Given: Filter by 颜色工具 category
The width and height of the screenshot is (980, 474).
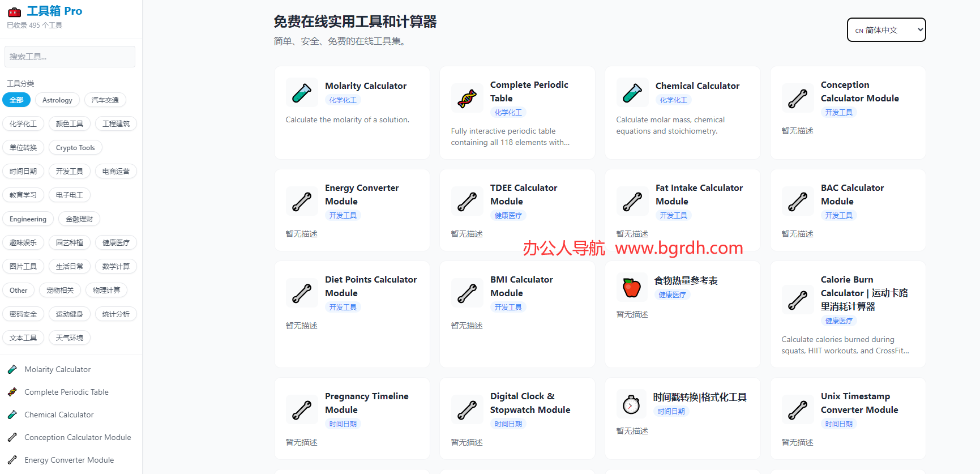Looking at the screenshot, I should click(70, 124).
